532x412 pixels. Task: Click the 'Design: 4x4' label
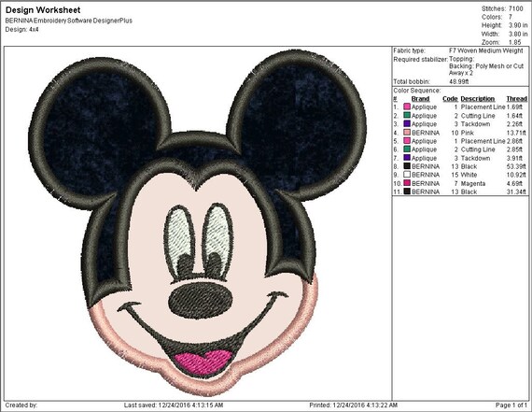(21, 30)
